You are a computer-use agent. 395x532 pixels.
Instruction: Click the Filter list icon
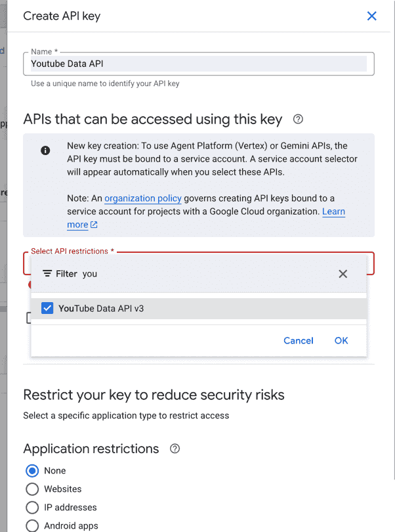coord(47,273)
